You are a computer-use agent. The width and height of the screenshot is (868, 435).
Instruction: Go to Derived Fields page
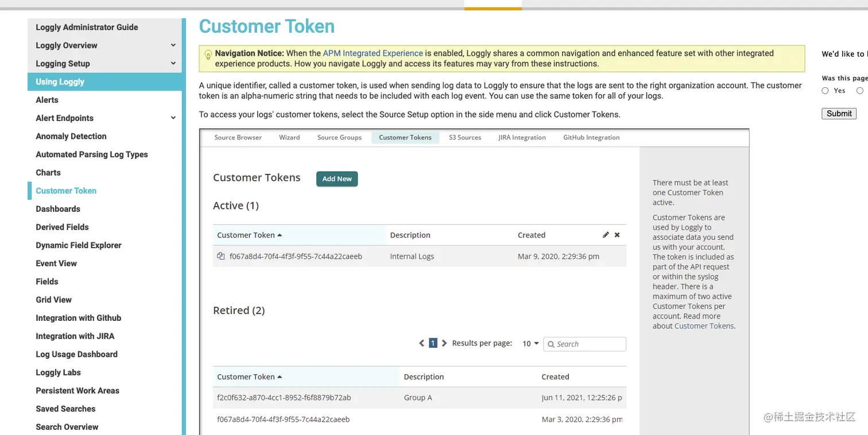63,227
